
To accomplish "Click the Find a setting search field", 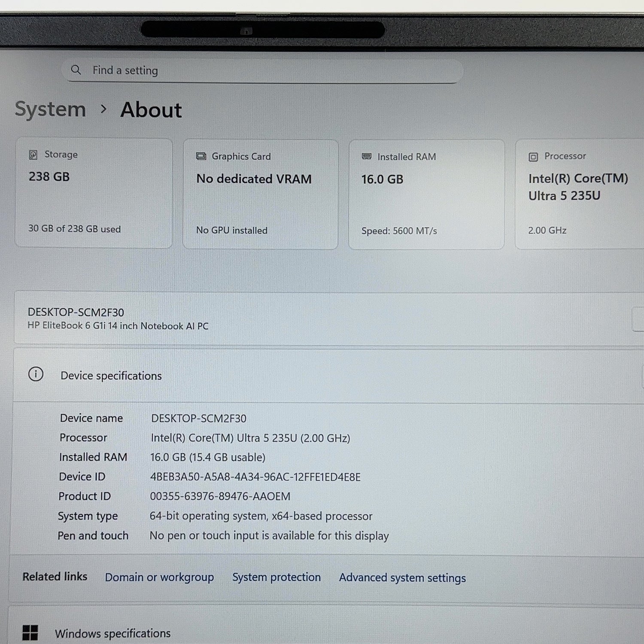I will click(262, 70).
